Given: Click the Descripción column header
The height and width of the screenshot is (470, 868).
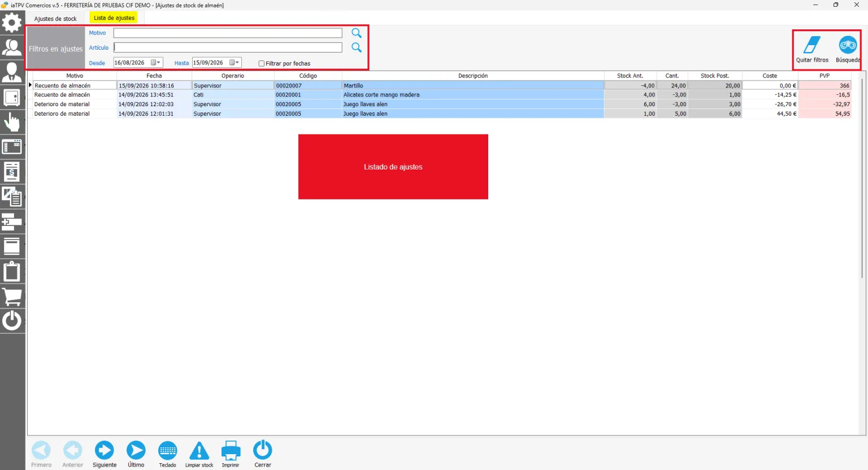Looking at the screenshot, I should [473, 76].
